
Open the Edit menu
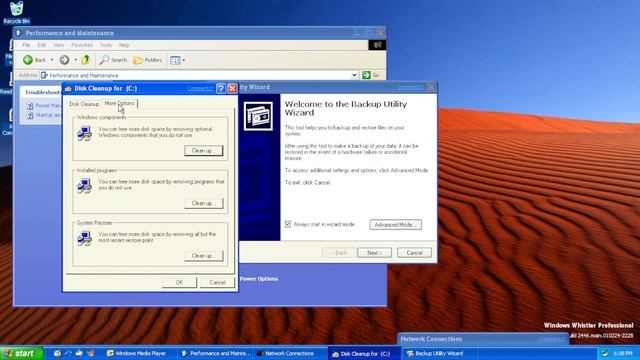[x=42, y=45]
